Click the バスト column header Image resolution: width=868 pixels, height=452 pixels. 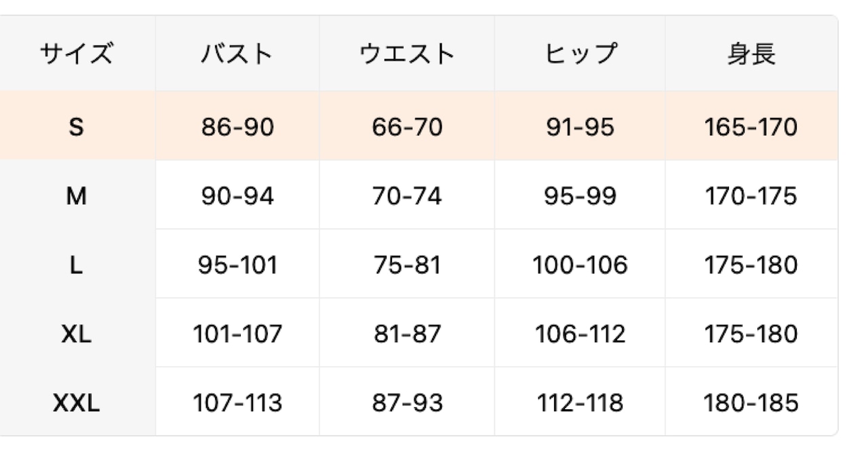237,54
